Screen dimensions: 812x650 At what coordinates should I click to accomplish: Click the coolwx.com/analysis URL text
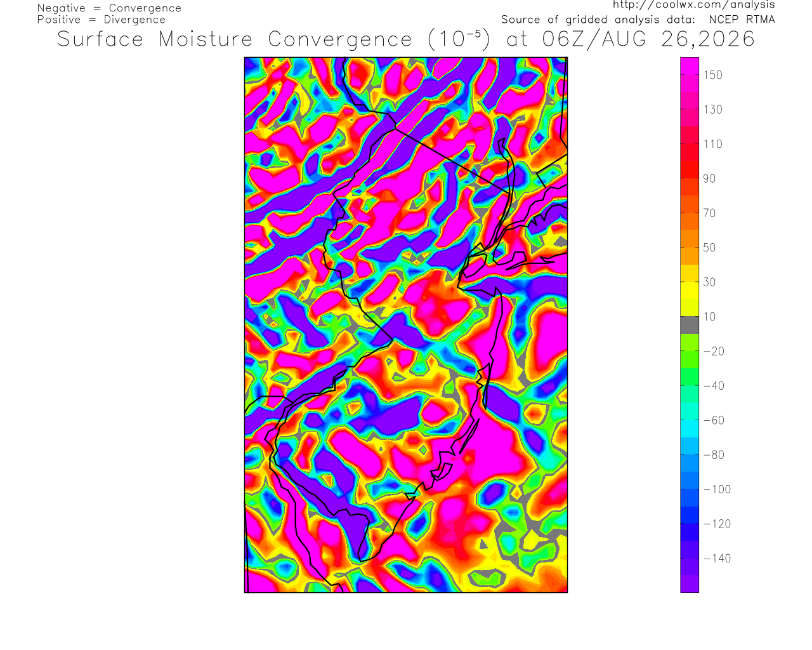point(693,5)
